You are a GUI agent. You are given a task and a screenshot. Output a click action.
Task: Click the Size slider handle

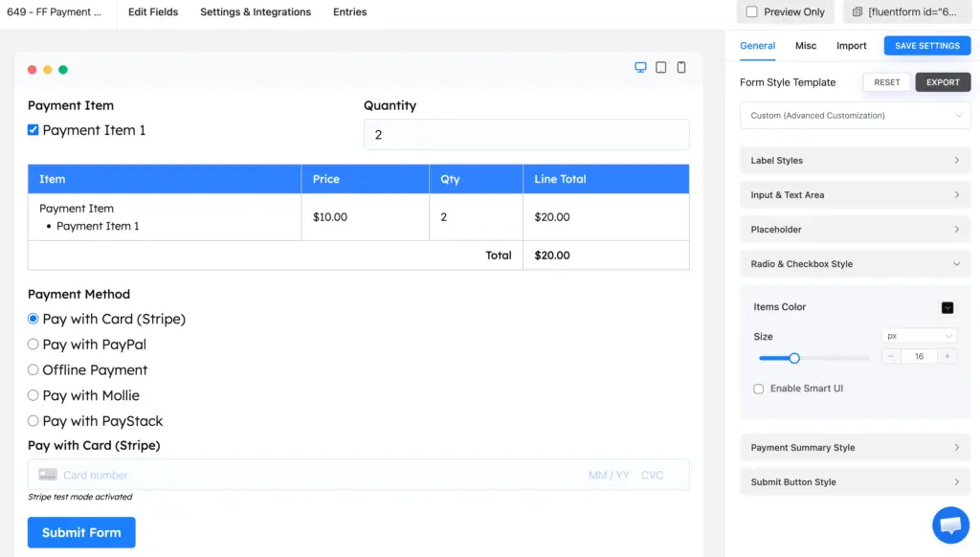pyautogui.click(x=794, y=358)
